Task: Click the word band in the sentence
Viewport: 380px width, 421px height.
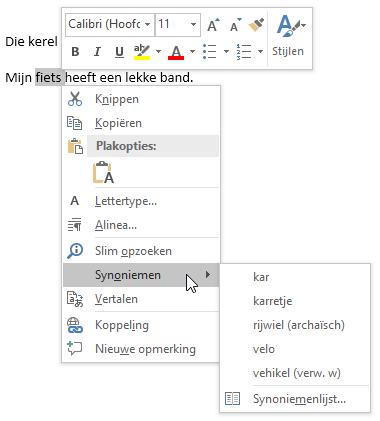Action: 176,77
